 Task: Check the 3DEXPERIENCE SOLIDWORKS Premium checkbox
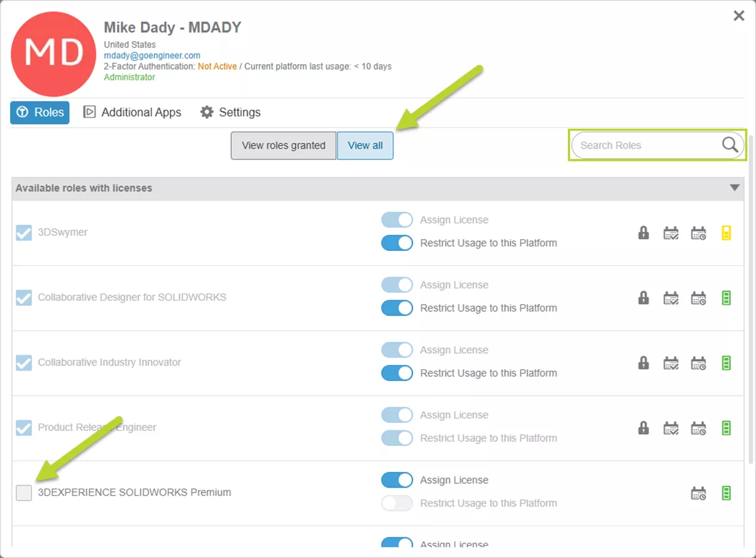click(x=24, y=492)
